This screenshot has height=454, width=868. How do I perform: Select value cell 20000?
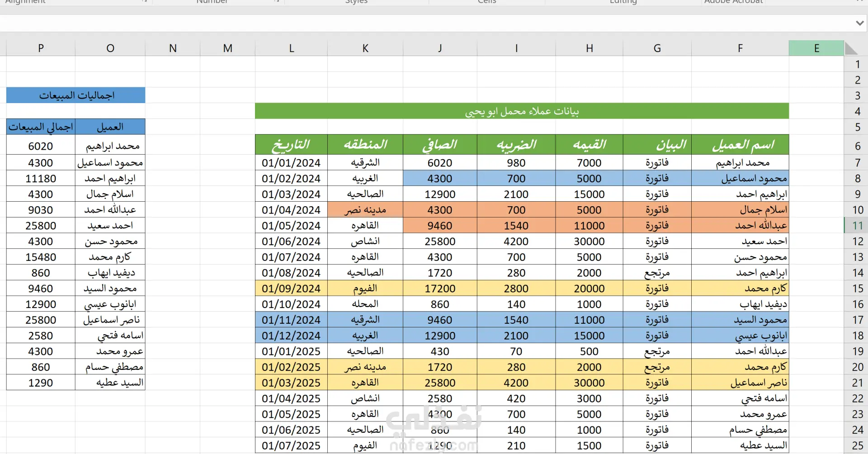tap(590, 288)
